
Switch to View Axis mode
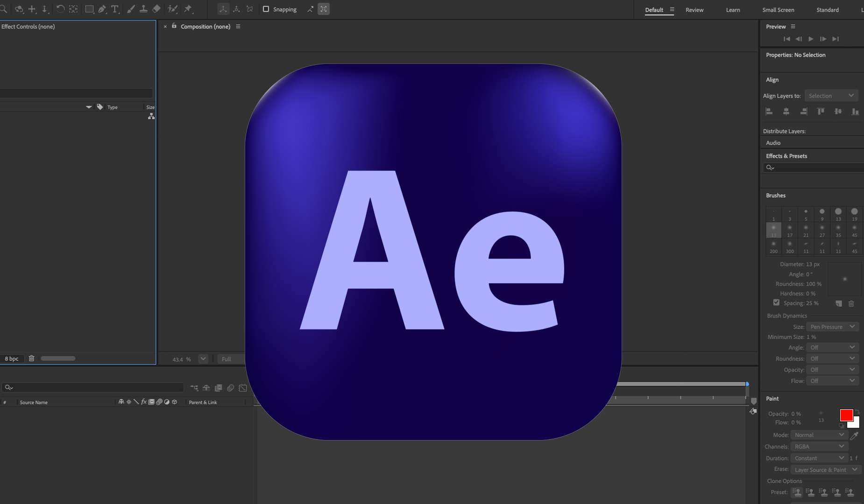(250, 9)
